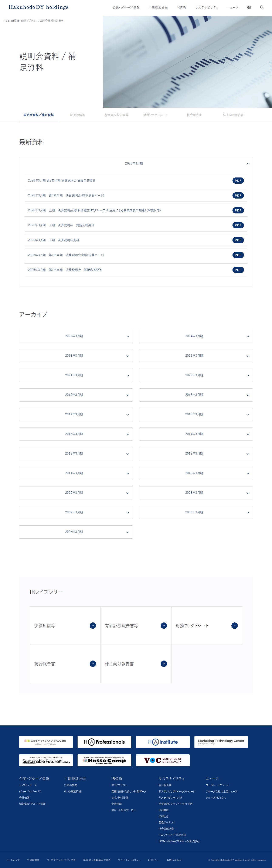Expand the 2022年3月期 archive

click(x=196, y=356)
